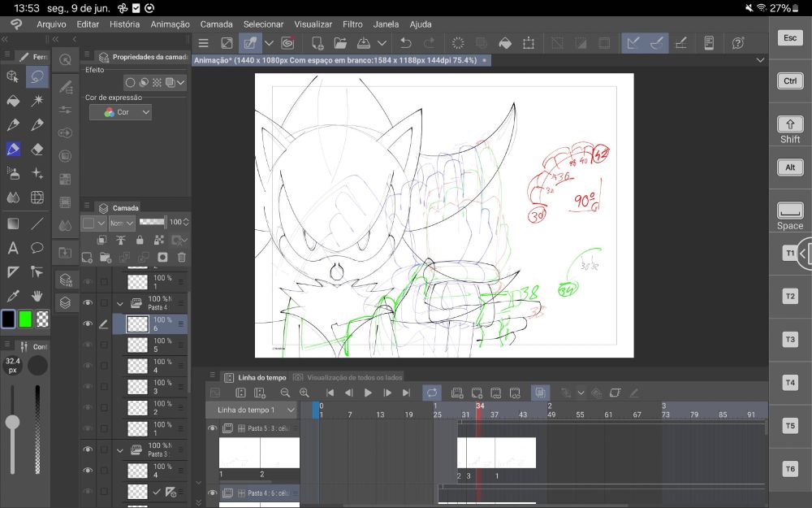Open the Animação menu
This screenshot has height=508, width=812.
[x=170, y=24]
